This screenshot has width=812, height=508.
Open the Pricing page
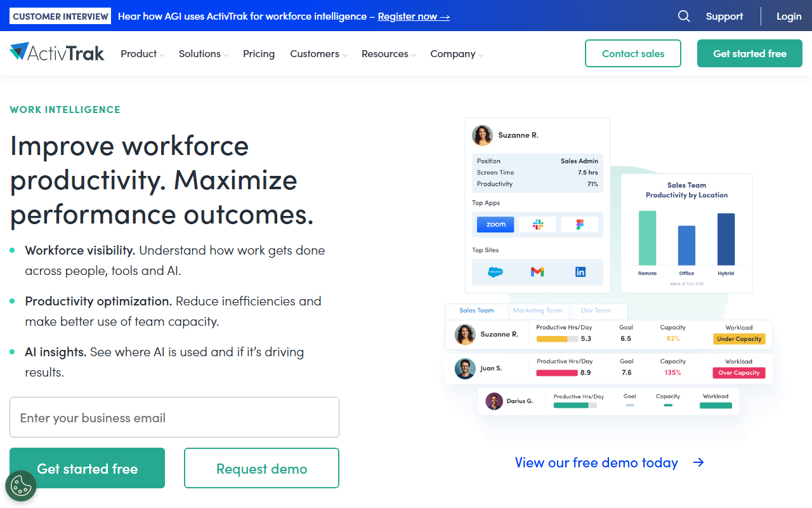pyautogui.click(x=259, y=54)
